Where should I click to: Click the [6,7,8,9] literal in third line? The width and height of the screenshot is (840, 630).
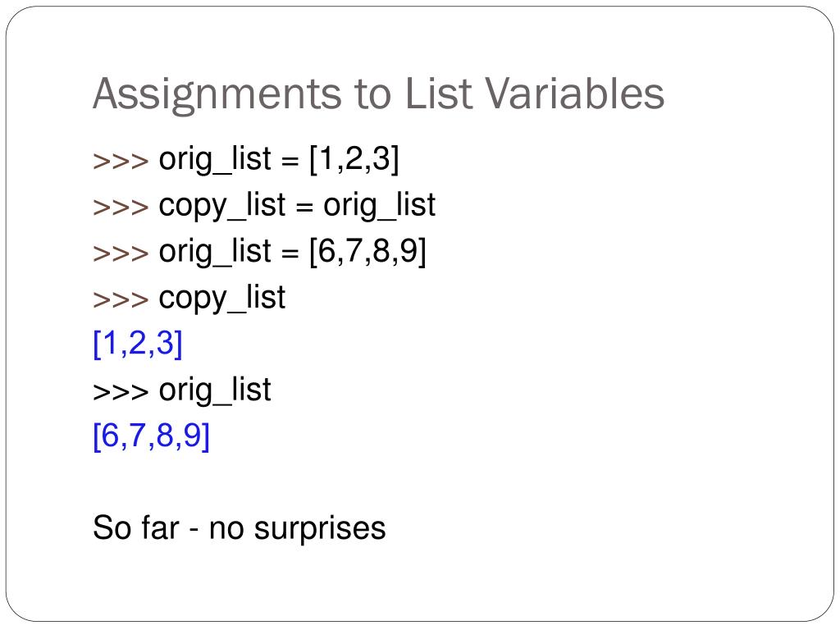pos(368,252)
